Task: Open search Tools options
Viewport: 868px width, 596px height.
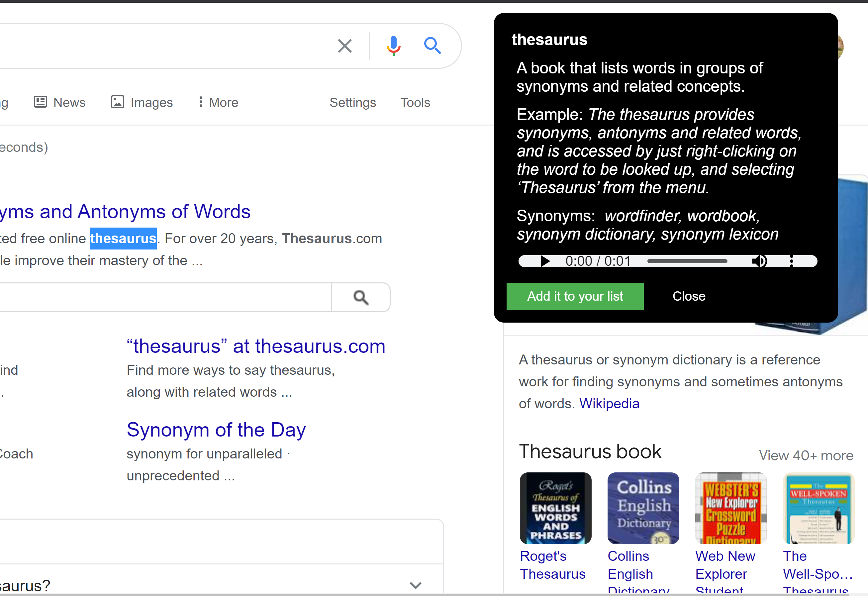Action: (415, 102)
